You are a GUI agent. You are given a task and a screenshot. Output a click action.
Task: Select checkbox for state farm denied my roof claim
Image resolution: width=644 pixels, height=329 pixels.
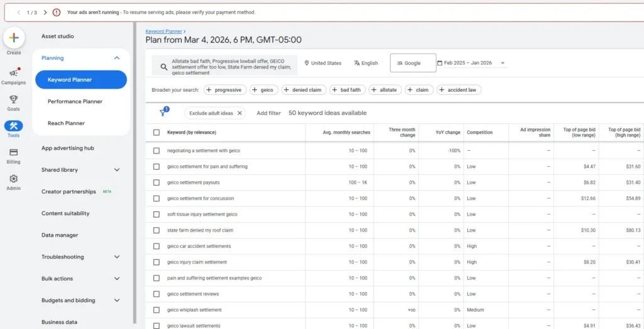(x=157, y=230)
